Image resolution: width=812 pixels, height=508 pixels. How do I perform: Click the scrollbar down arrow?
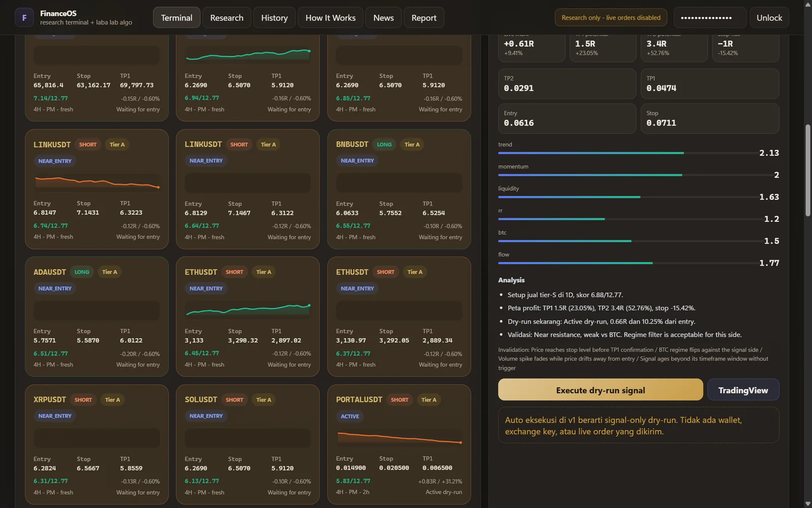pyautogui.click(x=808, y=503)
